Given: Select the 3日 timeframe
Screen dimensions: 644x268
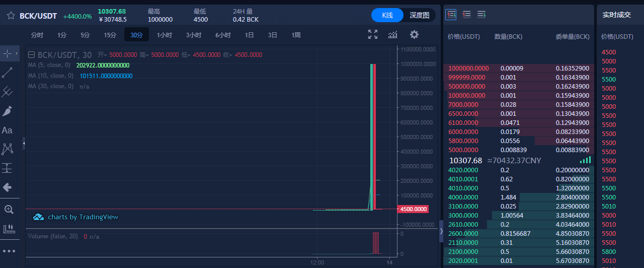Looking at the screenshot, I should coord(273,35).
